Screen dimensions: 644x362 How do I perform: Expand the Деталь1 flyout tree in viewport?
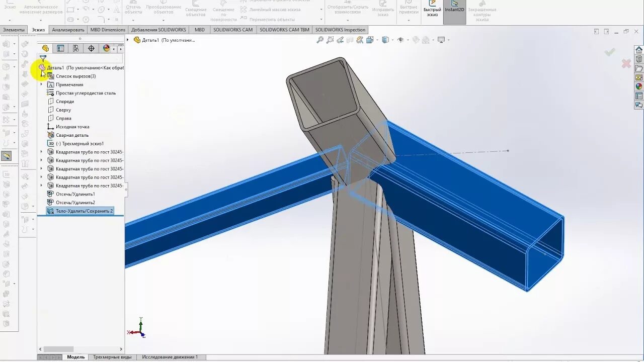(x=128, y=40)
